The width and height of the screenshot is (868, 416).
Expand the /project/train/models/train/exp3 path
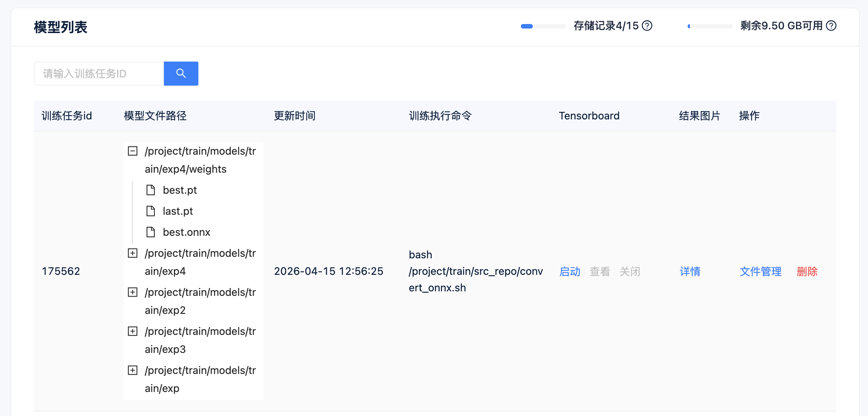point(132,331)
